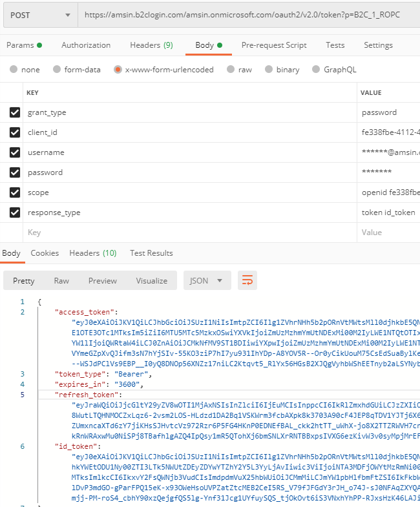Image resolution: width=420 pixels, height=507 pixels.
Task: Click the client_id key cell
Action: pyautogui.click(x=190, y=132)
